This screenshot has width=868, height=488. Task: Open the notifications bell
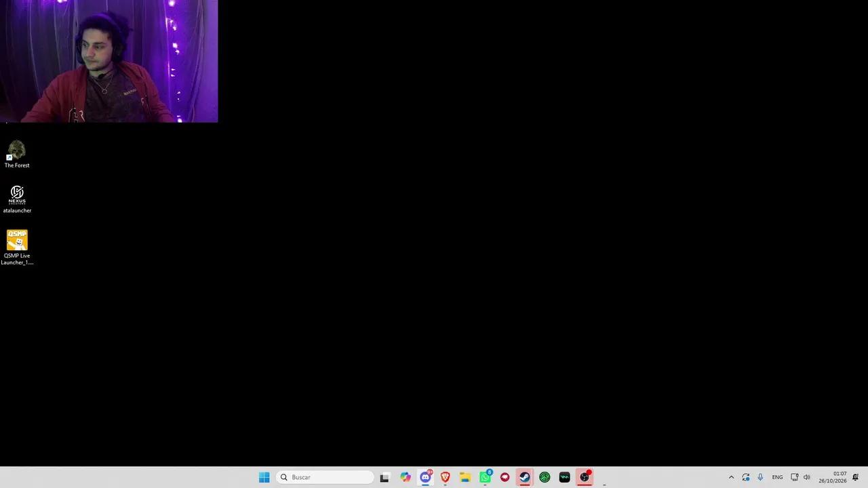pyautogui.click(x=856, y=477)
